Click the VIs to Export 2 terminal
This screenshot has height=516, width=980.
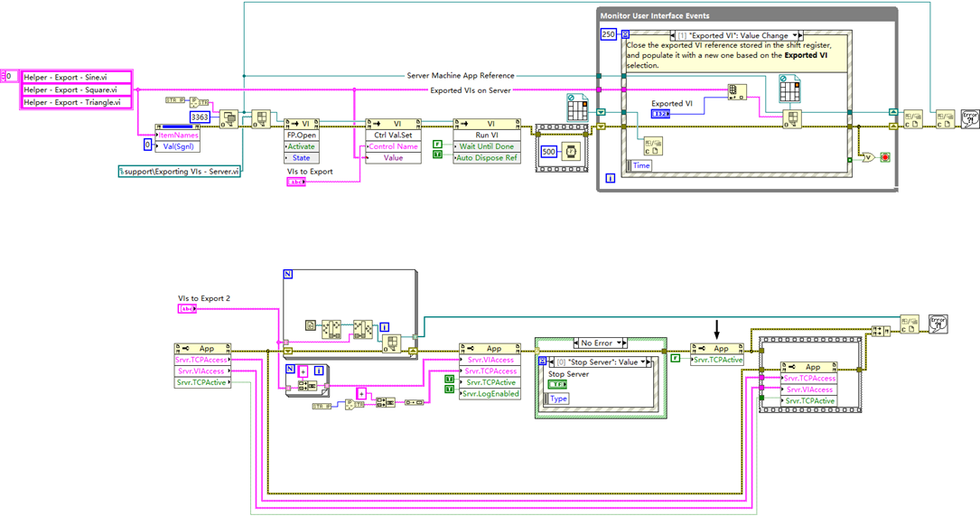click(188, 309)
